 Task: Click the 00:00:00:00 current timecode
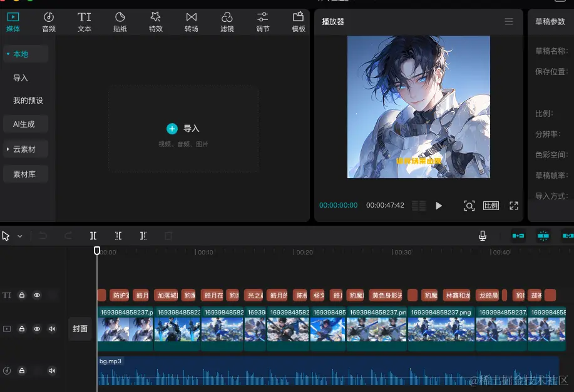pyautogui.click(x=338, y=205)
